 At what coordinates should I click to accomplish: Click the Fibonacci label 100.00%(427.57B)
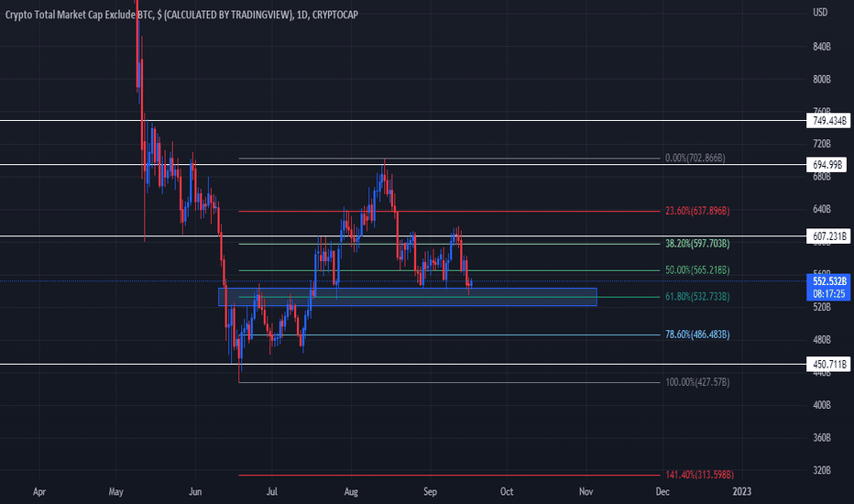(697, 382)
